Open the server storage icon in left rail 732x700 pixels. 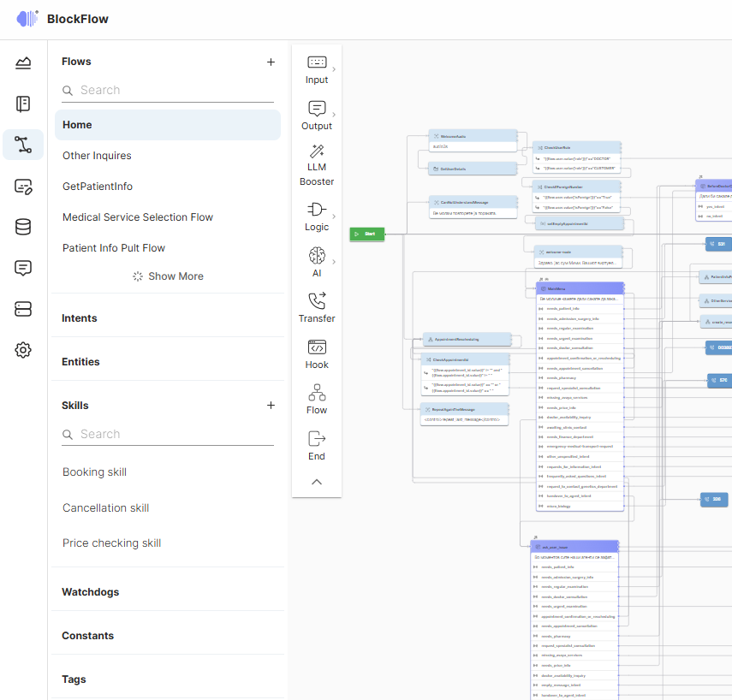coord(23,309)
